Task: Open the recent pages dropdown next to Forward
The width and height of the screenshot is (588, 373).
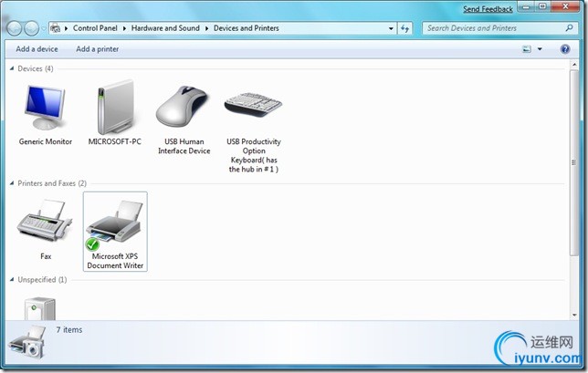Action: [x=44, y=28]
